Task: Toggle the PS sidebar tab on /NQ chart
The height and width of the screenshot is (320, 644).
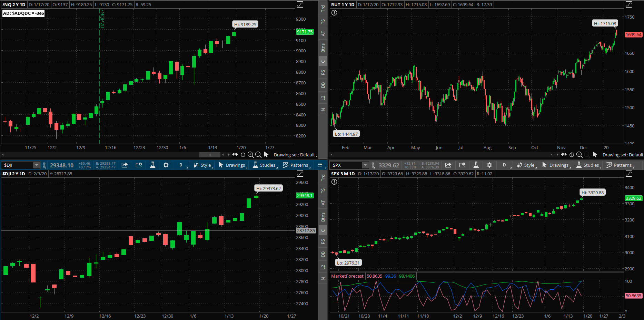Action: [323, 73]
